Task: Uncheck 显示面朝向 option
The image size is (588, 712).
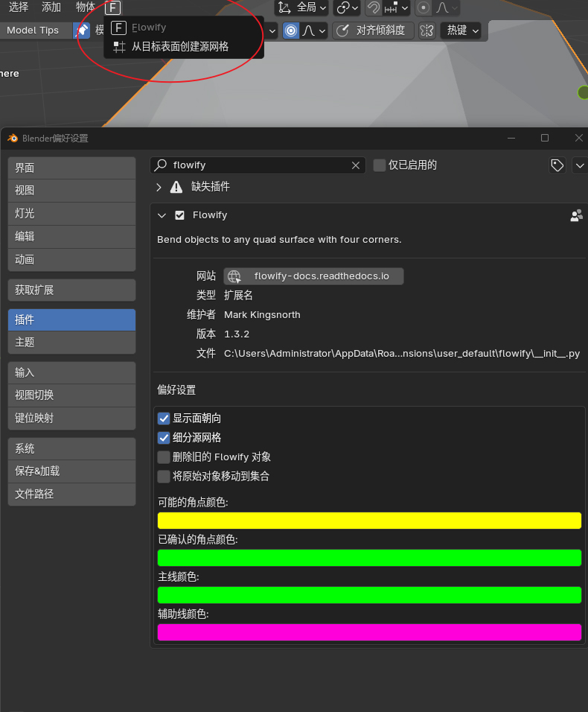Action: coord(164,419)
